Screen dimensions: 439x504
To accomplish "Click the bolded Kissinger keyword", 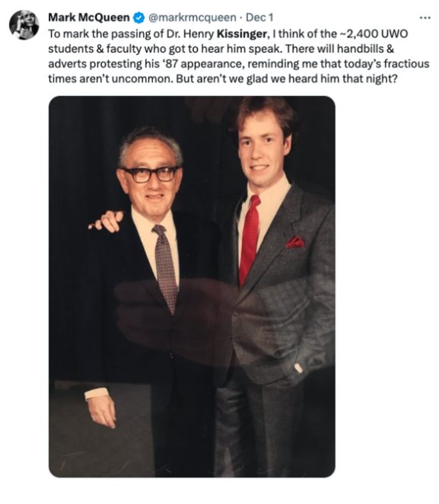I will 242,33.
